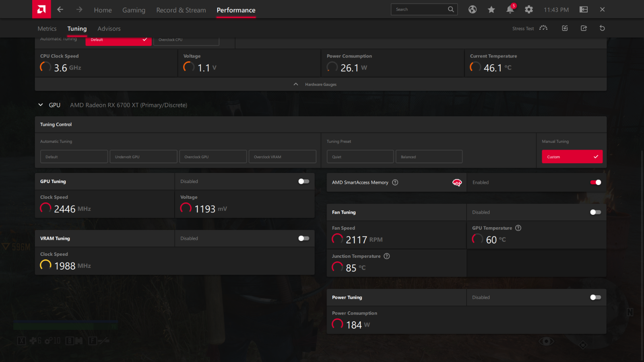Open Junction Temperature help icon
The width and height of the screenshot is (644, 362).
click(x=387, y=256)
